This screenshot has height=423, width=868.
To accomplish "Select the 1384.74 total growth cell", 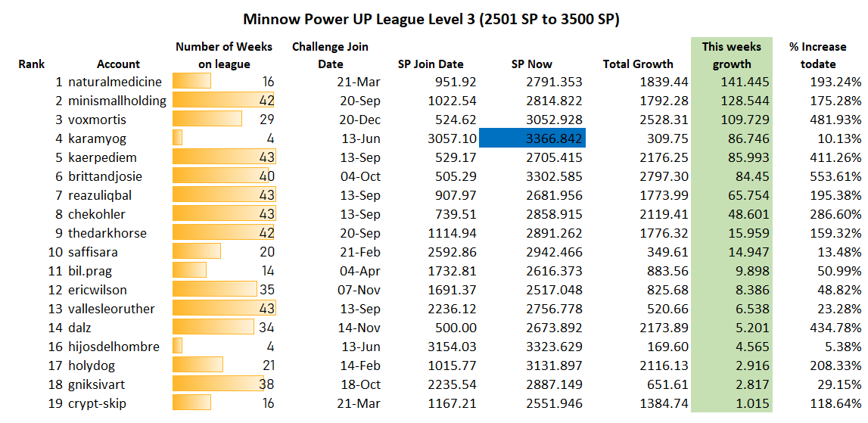I will tap(665, 403).
